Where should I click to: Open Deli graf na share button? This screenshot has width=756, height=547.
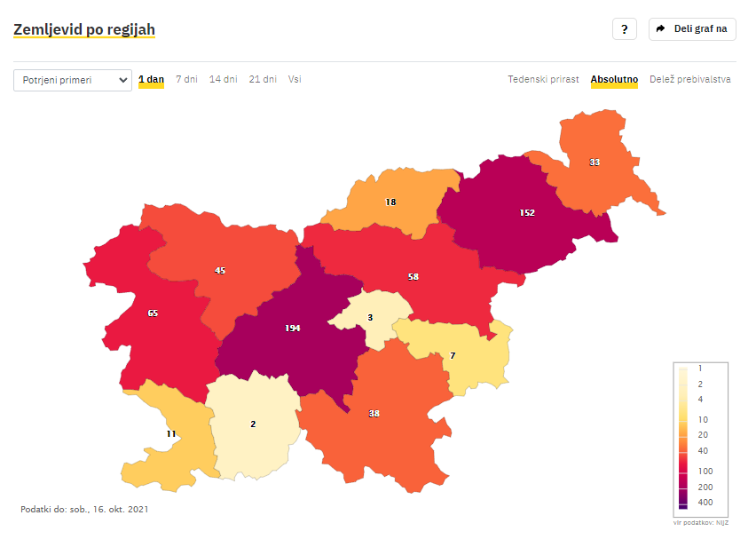coord(692,29)
